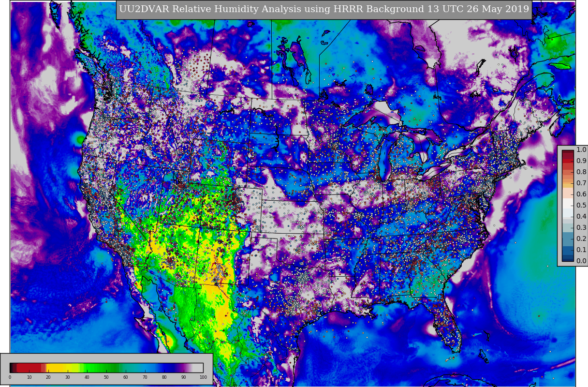Click the 100 tick label on the humidity colorbar

[x=203, y=377]
